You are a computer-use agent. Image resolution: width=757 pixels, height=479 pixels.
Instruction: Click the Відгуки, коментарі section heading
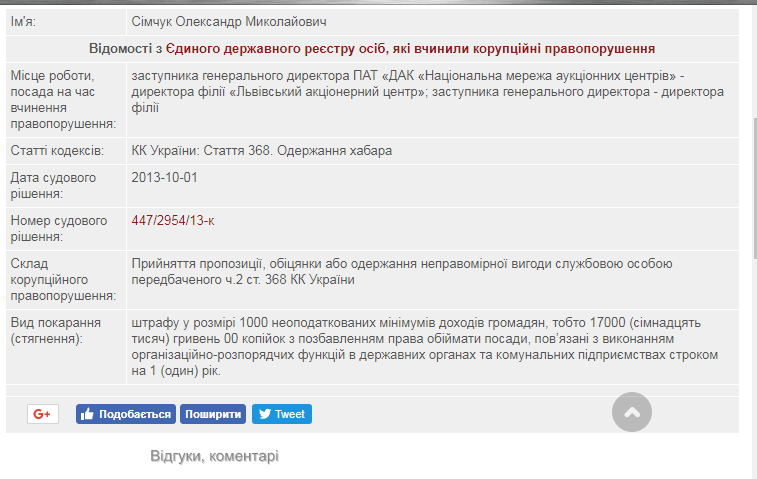214,456
